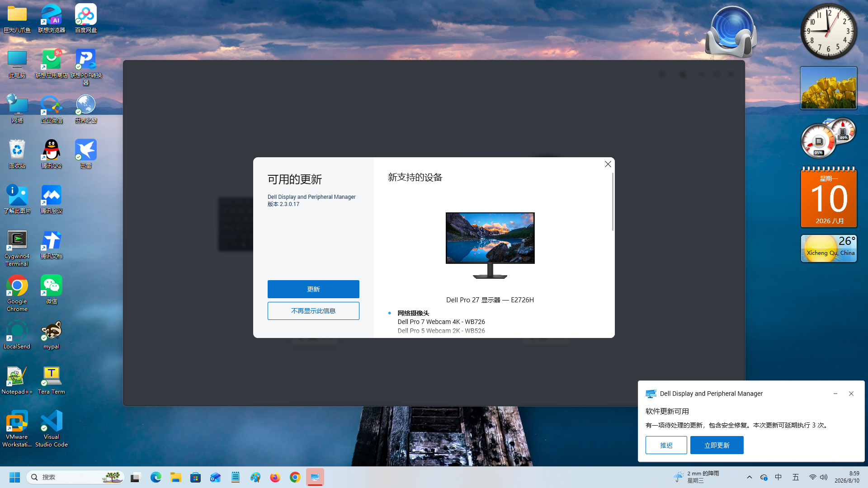
Task: Open the 巨大八爪鱼 folder icon
Action: pyautogui.click(x=17, y=19)
